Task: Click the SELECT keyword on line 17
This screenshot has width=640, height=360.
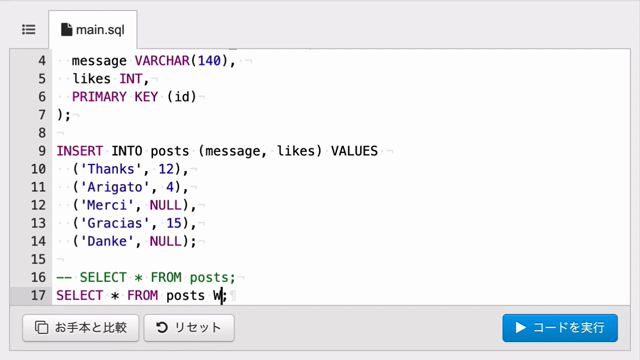Action: point(80,295)
